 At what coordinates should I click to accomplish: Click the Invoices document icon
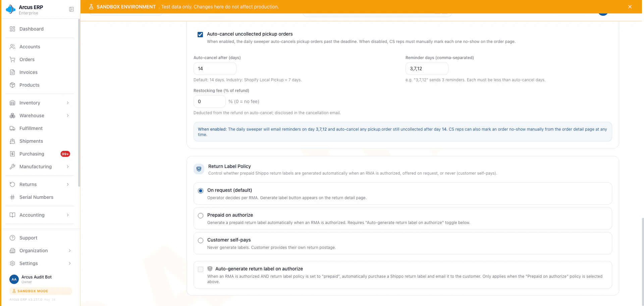12,72
